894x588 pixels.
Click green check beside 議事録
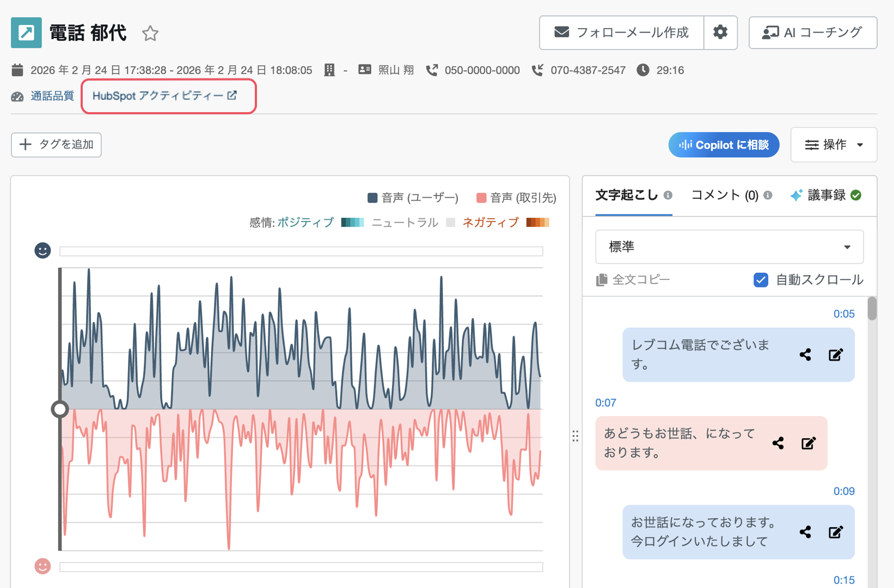point(856,195)
